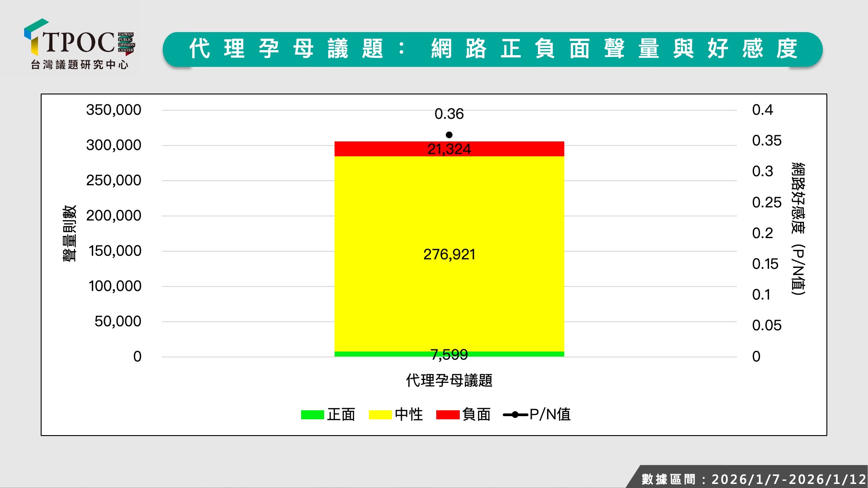This screenshot has width=868, height=488.
Task: Click the 數據區間 date range footer
Action: 753,479
